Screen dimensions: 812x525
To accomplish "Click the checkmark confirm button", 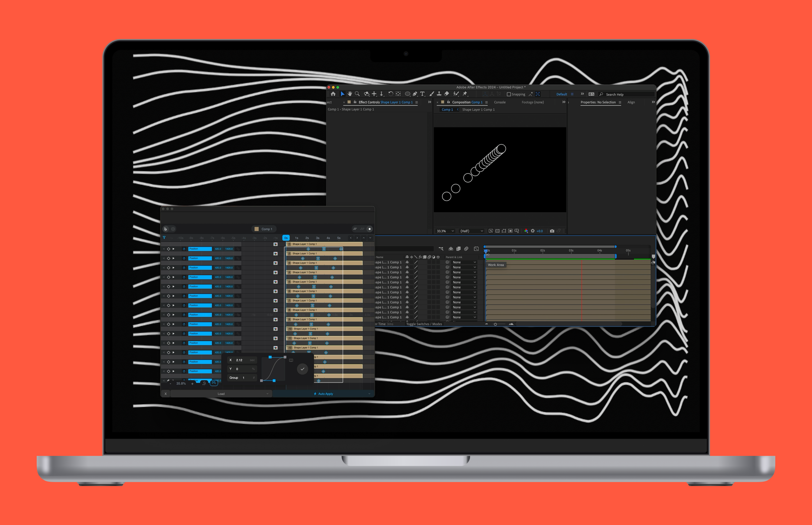I will [x=302, y=369].
